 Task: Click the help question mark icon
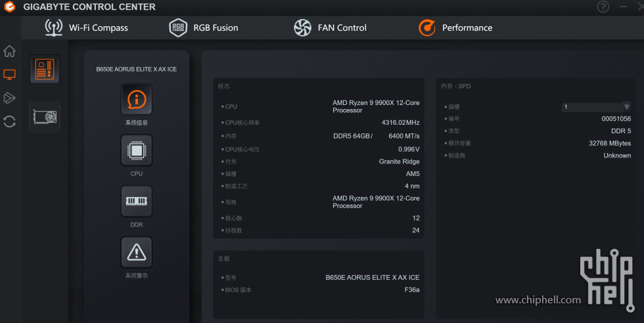tap(603, 7)
